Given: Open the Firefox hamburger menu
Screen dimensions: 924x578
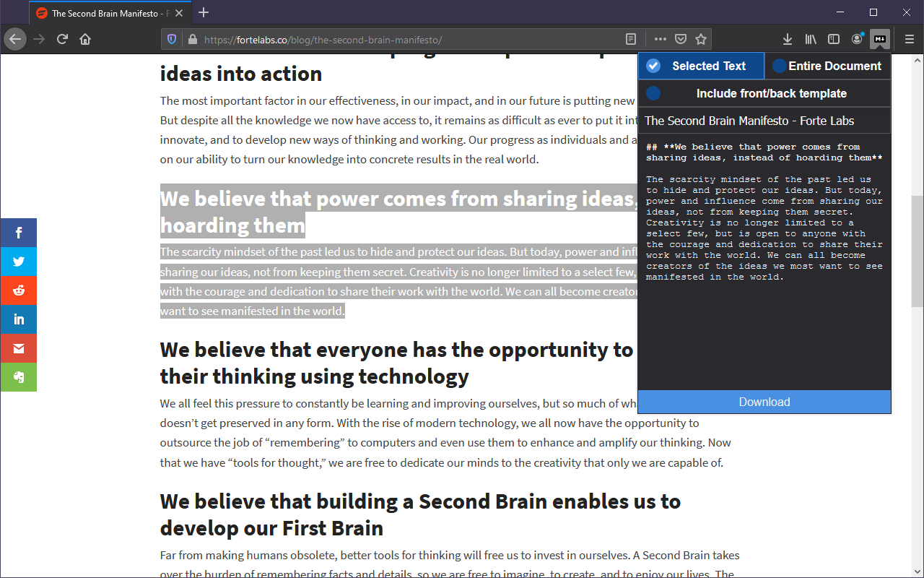Looking at the screenshot, I should (x=910, y=39).
